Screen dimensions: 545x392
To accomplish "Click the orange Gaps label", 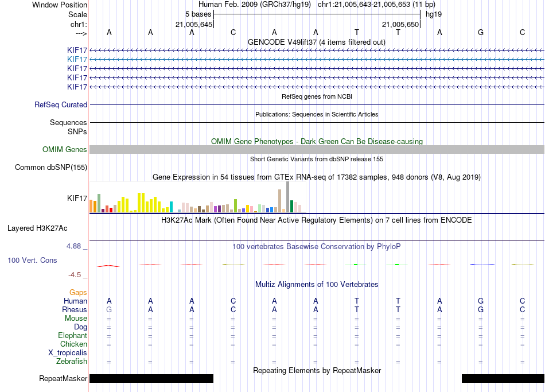I will point(78,293).
